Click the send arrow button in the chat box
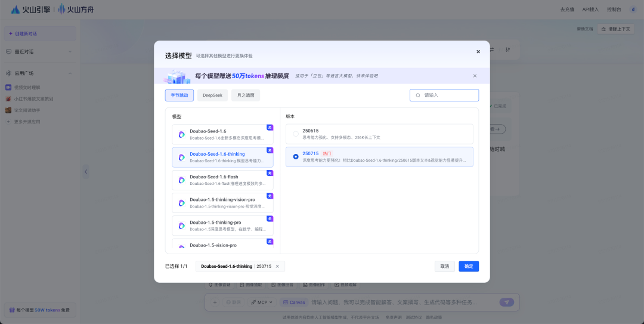The width and height of the screenshot is (644, 324). 507,303
